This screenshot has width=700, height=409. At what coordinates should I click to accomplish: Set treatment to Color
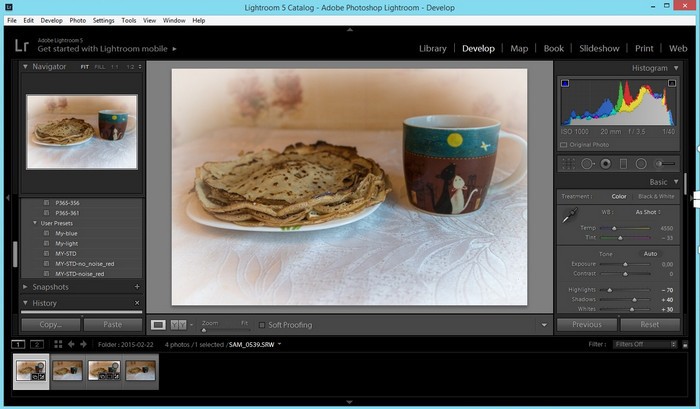point(619,196)
